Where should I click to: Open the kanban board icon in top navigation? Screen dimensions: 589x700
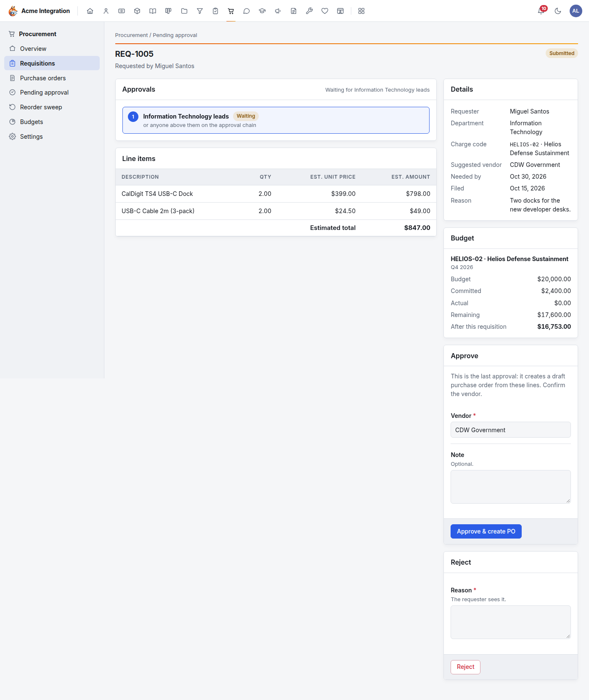[168, 11]
